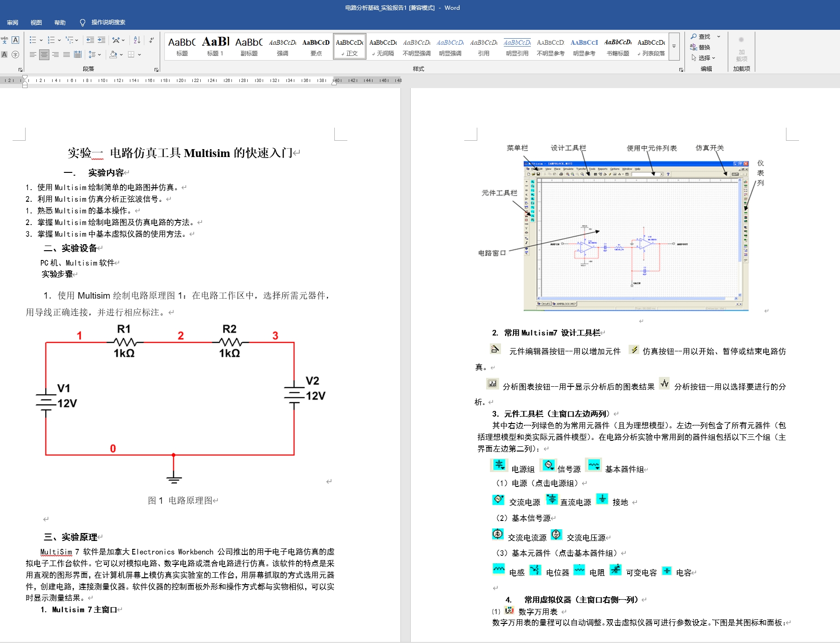Toggle center alignment button
The height and width of the screenshot is (643, 840).
click(44, 55)
